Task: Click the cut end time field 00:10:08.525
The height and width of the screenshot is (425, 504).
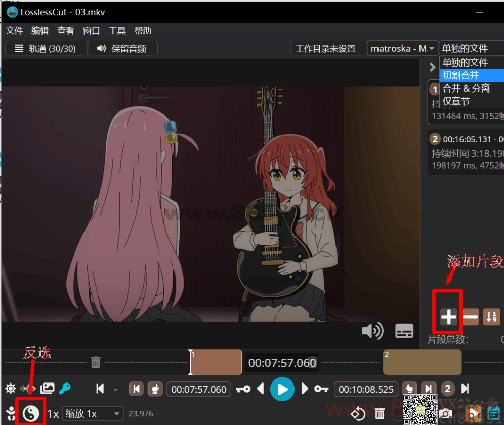Action: tap(366, 389)
